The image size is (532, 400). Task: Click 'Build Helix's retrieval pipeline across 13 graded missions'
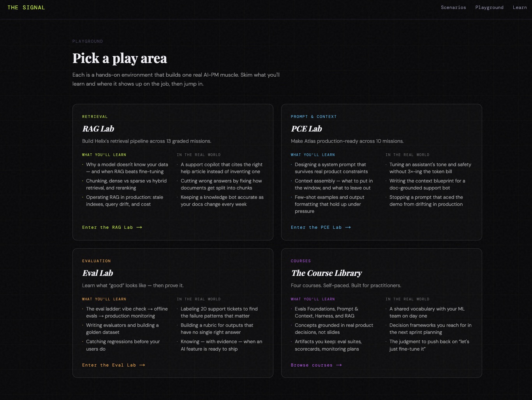(x=147, y=141)
